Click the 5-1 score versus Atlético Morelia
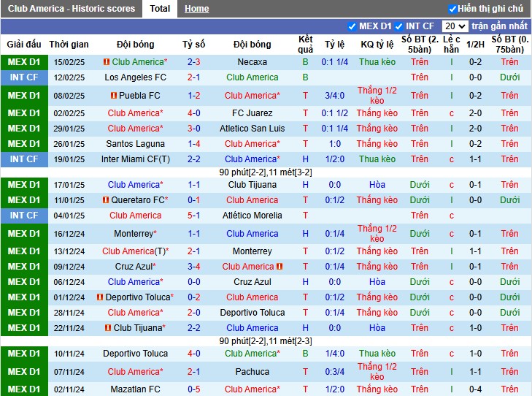Image resolution: width=532 pixels, height=396 pixels. tap(193, 216)
